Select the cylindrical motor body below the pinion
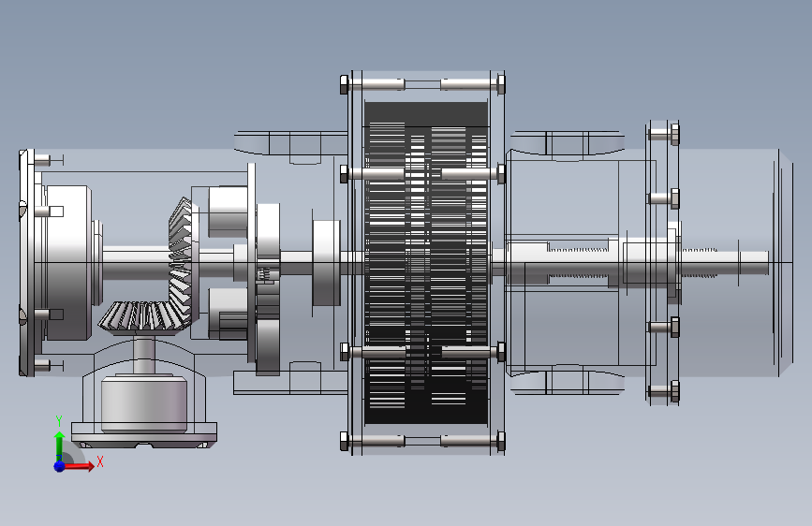This screenshot has width=812, height=526. click(x=144, y=403)
